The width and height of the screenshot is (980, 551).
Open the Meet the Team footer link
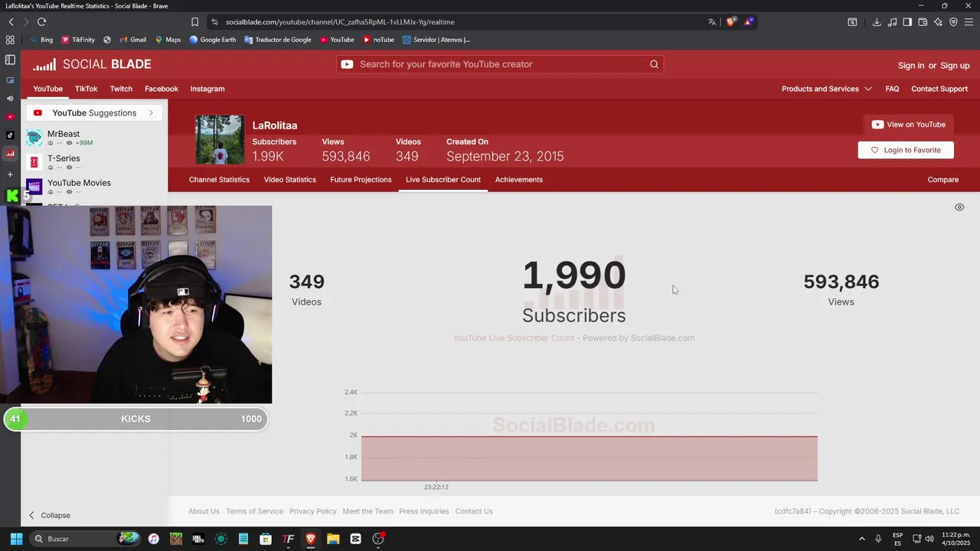367,511
